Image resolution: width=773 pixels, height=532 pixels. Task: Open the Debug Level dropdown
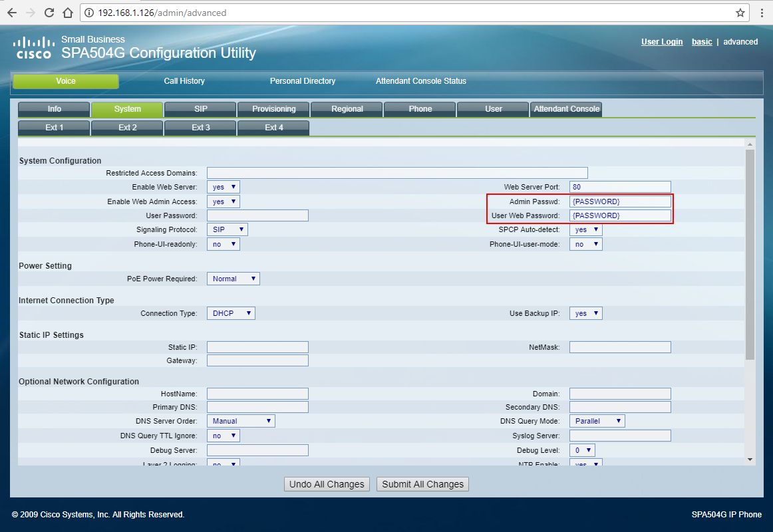582,450
